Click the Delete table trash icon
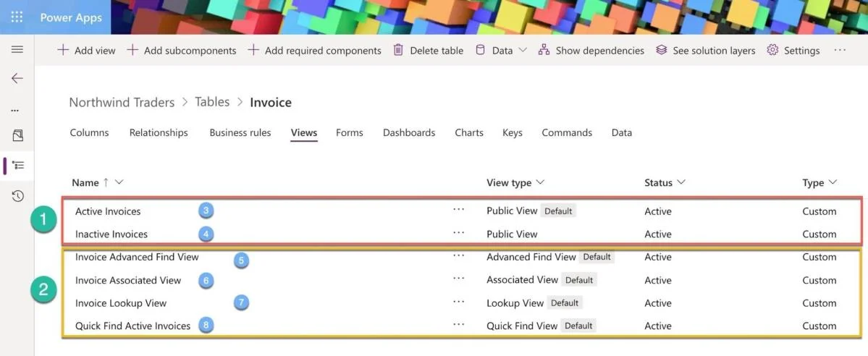868x356 pixels. (x=398, y=50)
